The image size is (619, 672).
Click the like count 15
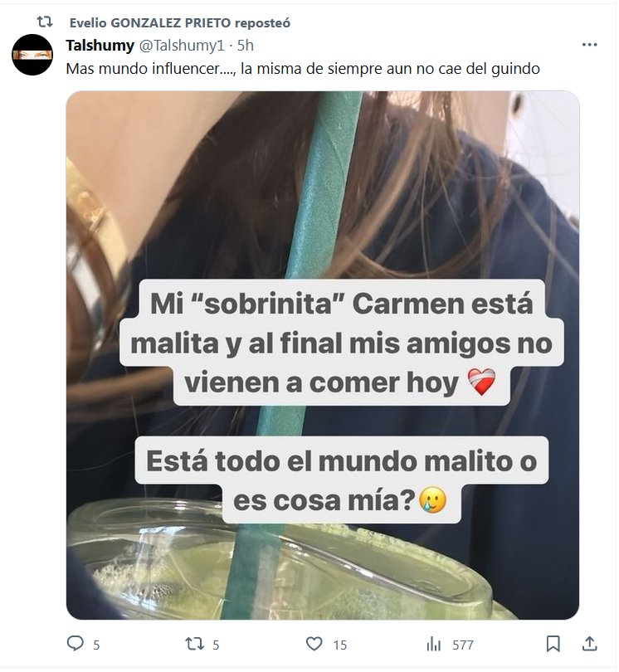(x=340, y=645)
